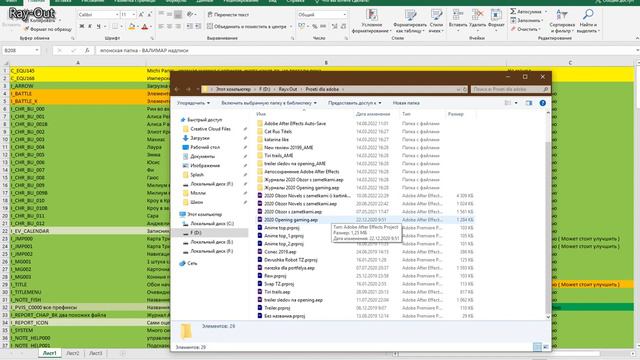Screen dimensions: 640x360
Task: Switch to the Лист2 sheet tab
Action: [x=72, y=353]
